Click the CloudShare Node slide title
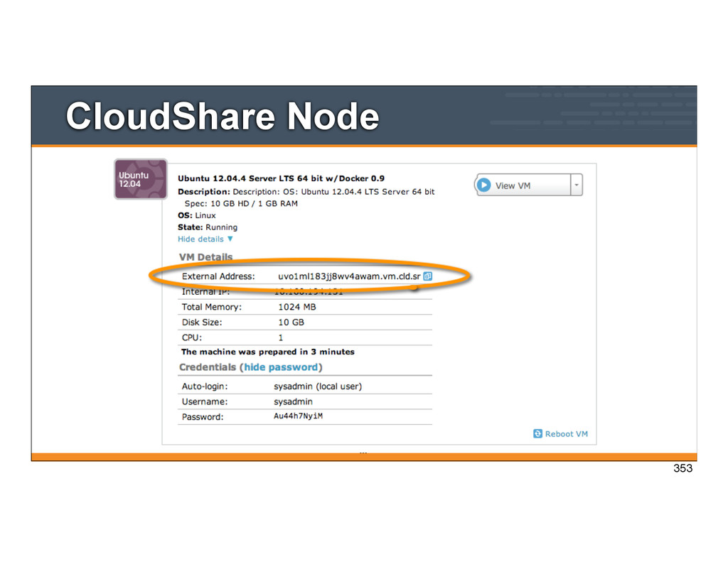The width and height of the screenshot is (728, 562). click(x=223, y=116)
